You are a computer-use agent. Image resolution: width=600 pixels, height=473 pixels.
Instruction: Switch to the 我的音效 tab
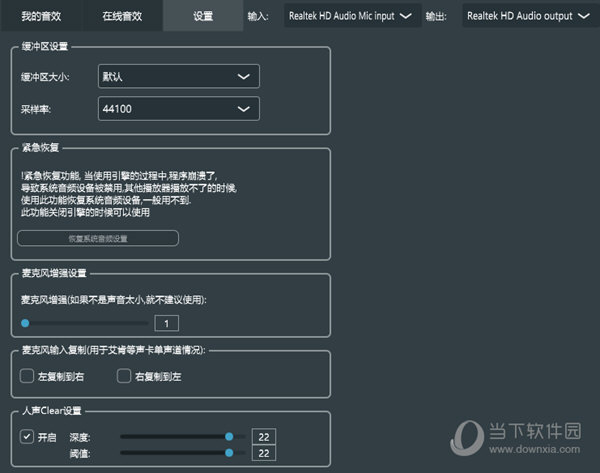(x=41, y=16)
